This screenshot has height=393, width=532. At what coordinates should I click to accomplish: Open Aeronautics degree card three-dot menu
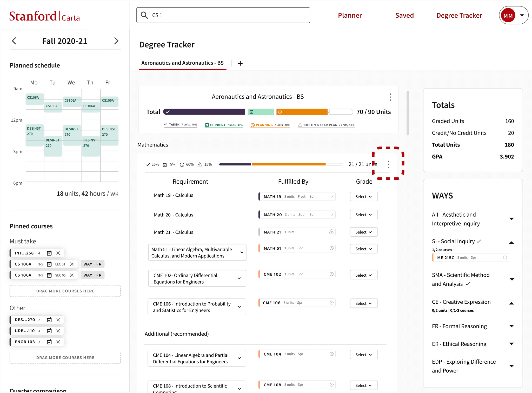[x=390, y=97]
